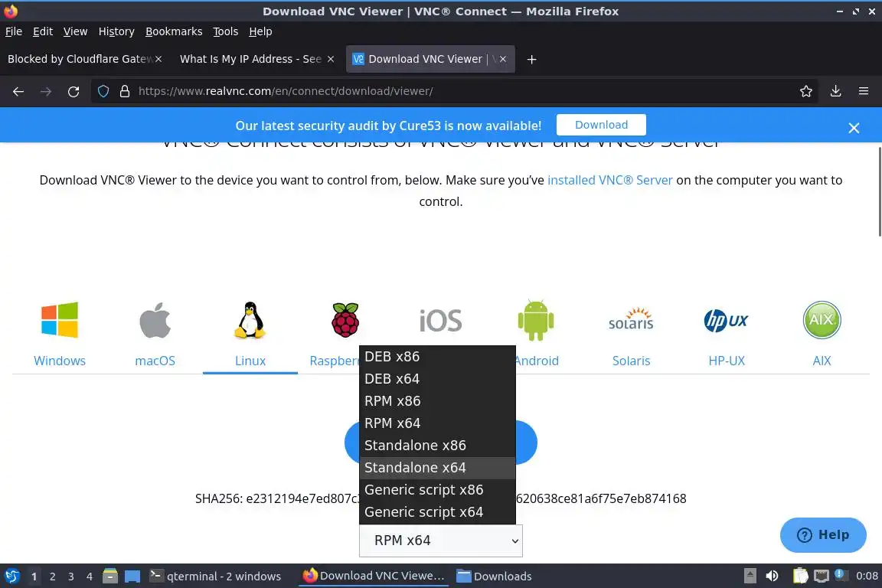This screenshot has width=882, height=588.
Task: Choose RPM x86 in the dropdown list
Action: pos(438,401)
